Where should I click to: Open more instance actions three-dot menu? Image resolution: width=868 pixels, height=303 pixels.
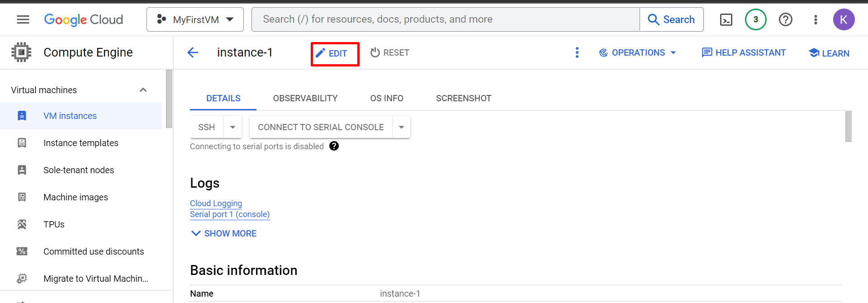577,52
